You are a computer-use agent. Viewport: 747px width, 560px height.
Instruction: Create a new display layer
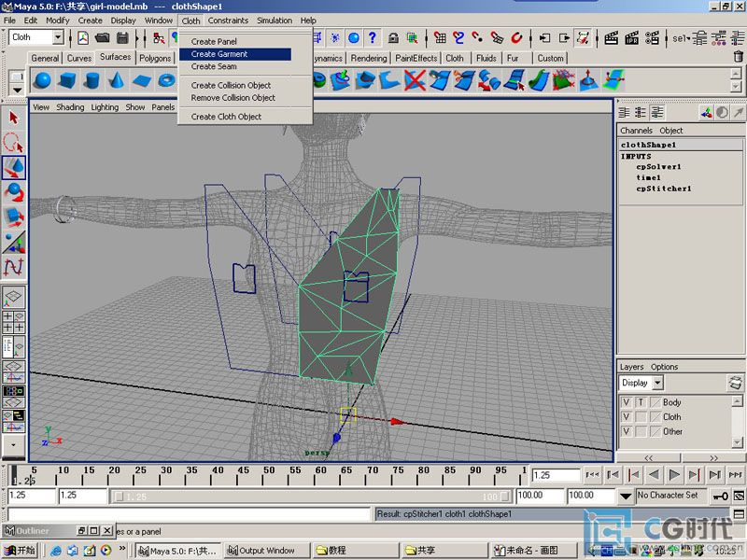pos(735,383)
